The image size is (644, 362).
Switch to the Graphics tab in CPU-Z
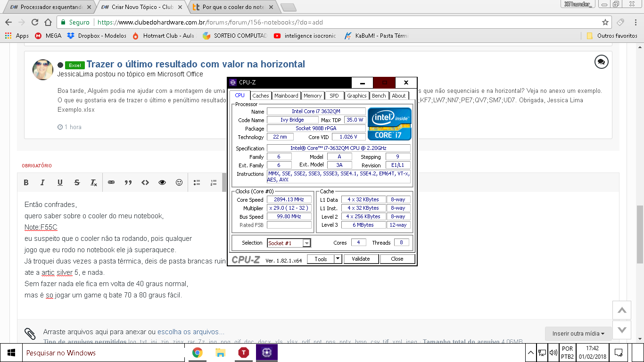click(x=357, y=96)
